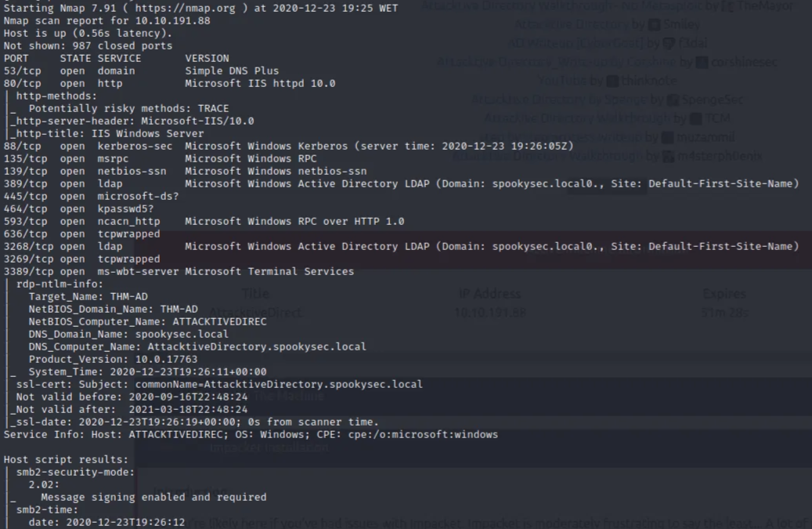Select 'Microsoft Windows RPC over HTTP 1.0'

pyautogui.click(x=294, y=221)
